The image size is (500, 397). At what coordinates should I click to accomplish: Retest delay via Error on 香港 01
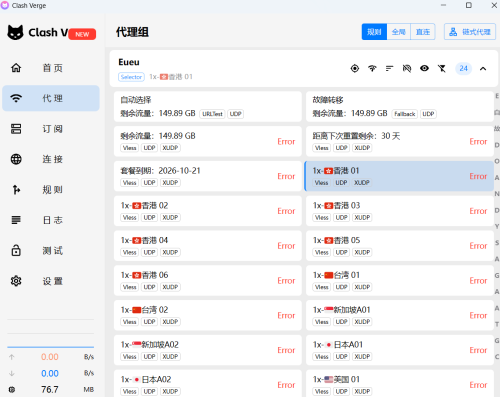[x=478, y=176]
